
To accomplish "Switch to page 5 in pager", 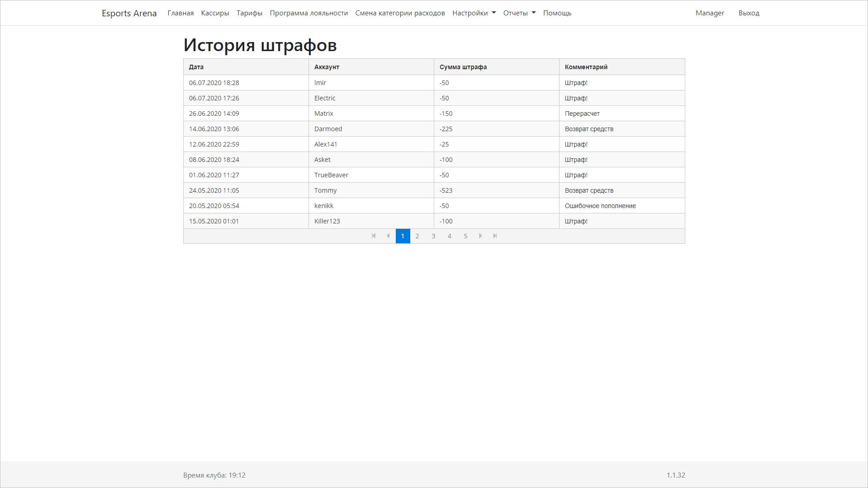I will coord(465,236).
